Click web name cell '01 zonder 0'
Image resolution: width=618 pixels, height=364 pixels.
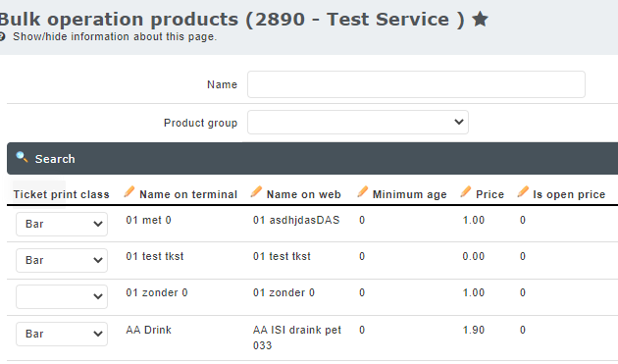pos(283,292)
